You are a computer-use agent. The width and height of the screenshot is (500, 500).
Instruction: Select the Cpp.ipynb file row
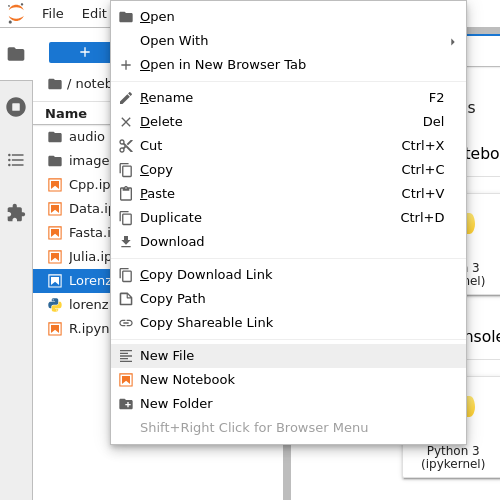[72, 185]
